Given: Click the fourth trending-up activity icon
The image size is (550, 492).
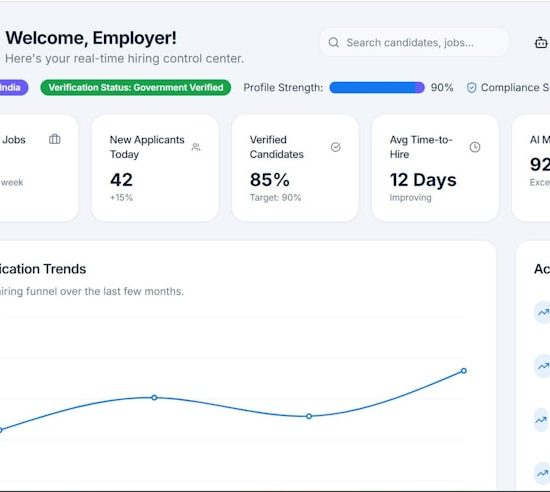Looking at the screenshot, I should [542, 473].
